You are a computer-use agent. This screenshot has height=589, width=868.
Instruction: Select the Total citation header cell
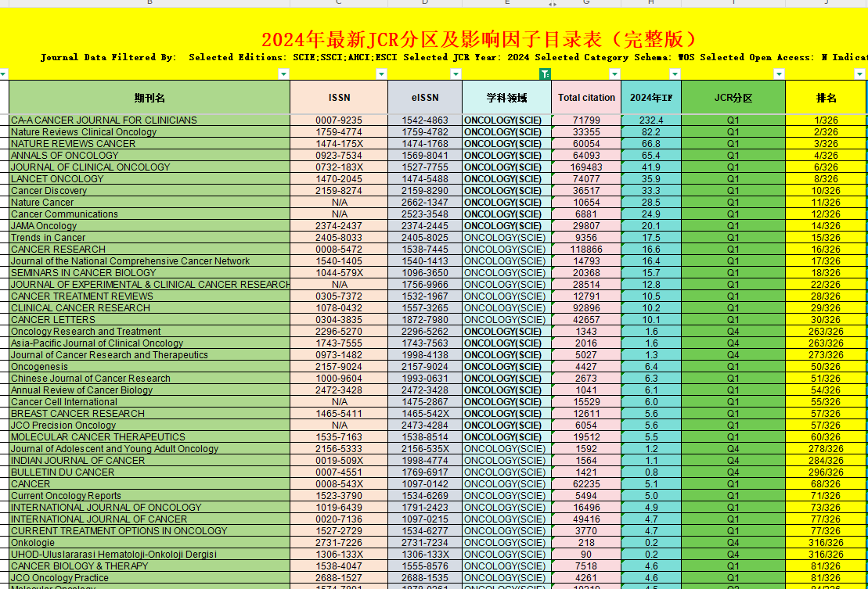[586, 97]
